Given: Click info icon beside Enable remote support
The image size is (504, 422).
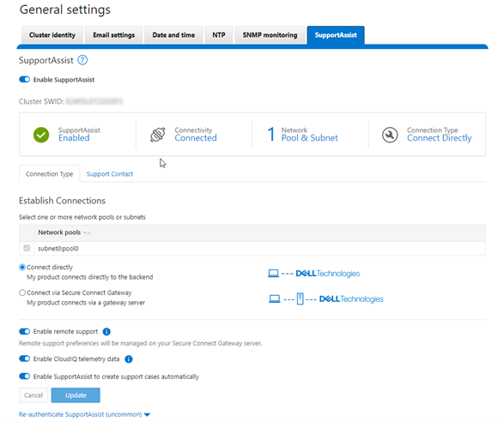Looking at the screenshot, I should [106, 331].
